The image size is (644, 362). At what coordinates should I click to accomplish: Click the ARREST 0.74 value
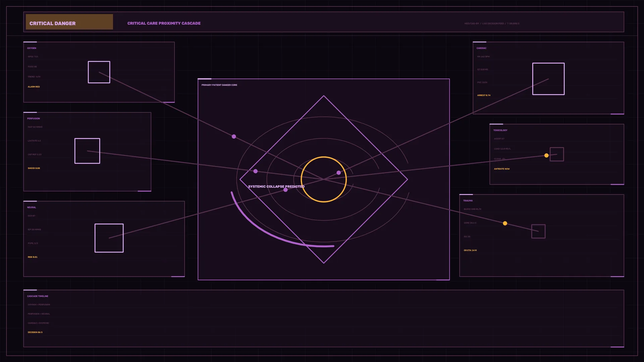click(484, 95)
